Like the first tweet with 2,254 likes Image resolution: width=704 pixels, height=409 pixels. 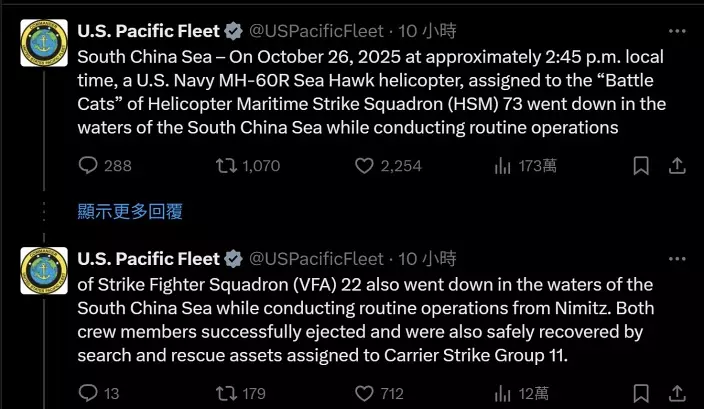pos(365,166)
